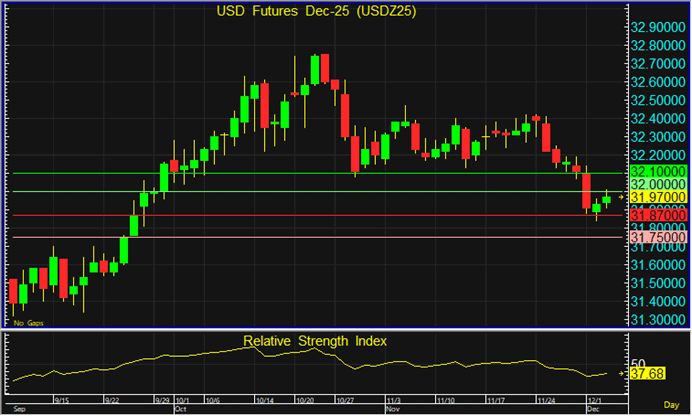Click the USD Futures Dec-25 chart title
692x416 pixels.
click(x=316, y=12)
